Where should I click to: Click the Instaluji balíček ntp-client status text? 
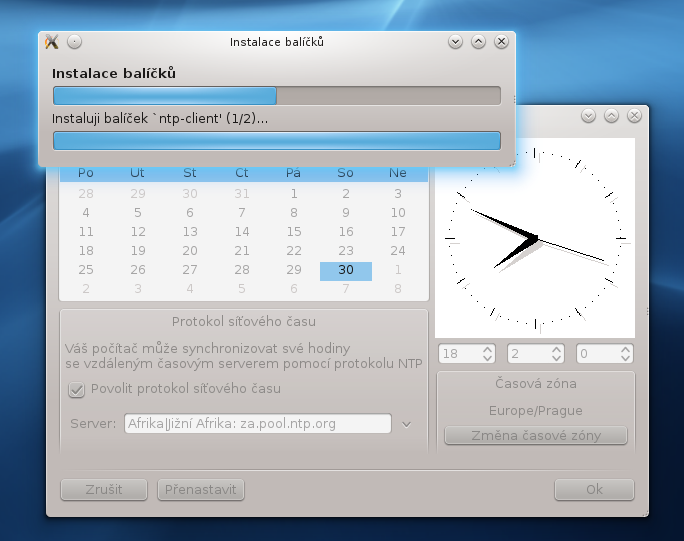tap(160, 119)
